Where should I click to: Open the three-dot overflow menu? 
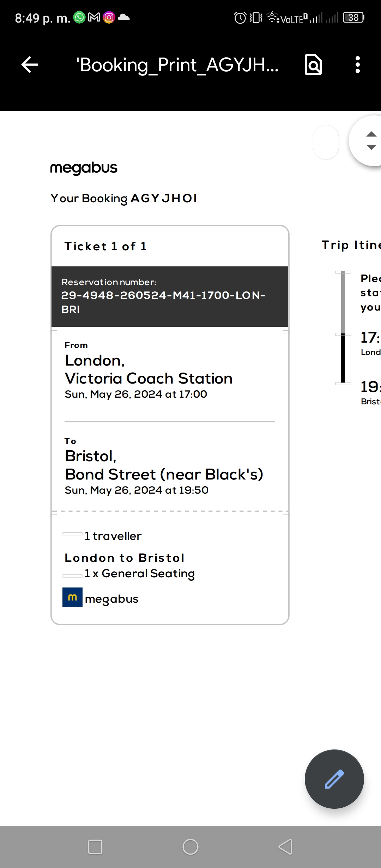point(358,65)
